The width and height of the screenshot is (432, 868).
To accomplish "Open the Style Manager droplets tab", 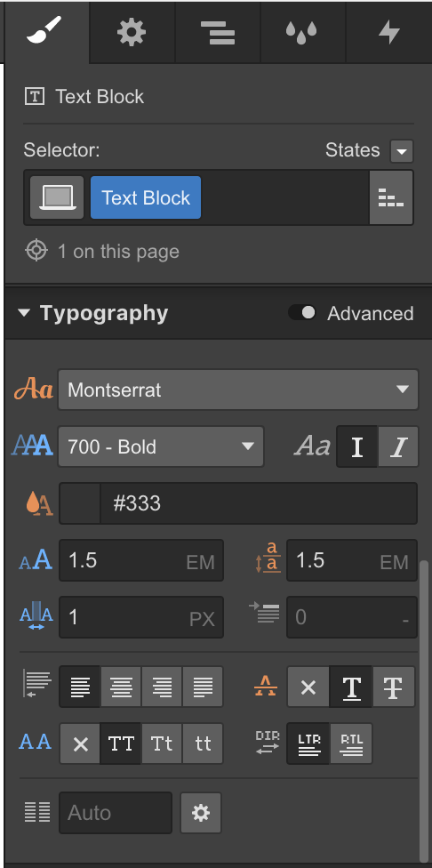I will pyautogui.click(x=302, y=32).
